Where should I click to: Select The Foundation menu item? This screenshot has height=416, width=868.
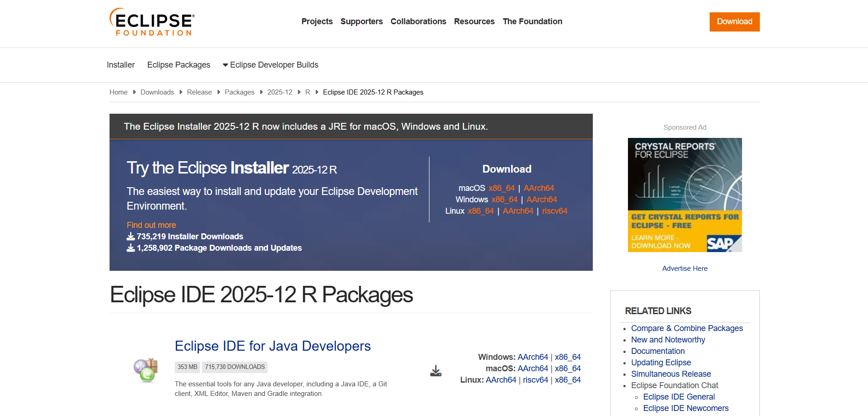pyautogui.click(x=532, y=21)
